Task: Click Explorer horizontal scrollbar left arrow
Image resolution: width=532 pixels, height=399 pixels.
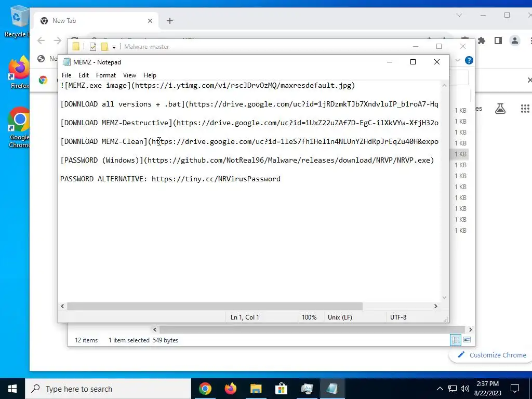Action: (x=155, y=329)
